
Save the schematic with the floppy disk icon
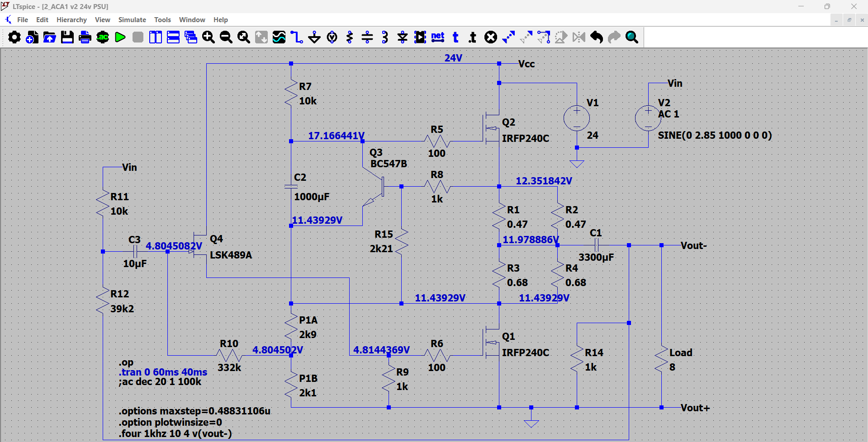[67, 37]
